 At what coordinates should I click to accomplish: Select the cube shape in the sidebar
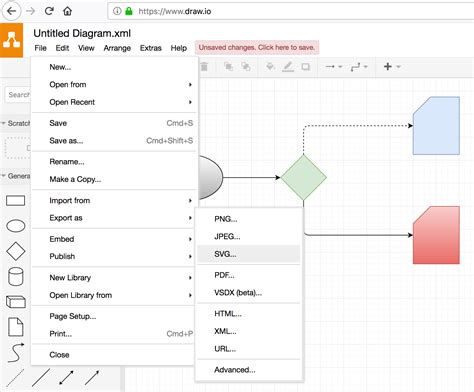click(x=16, y=302)
